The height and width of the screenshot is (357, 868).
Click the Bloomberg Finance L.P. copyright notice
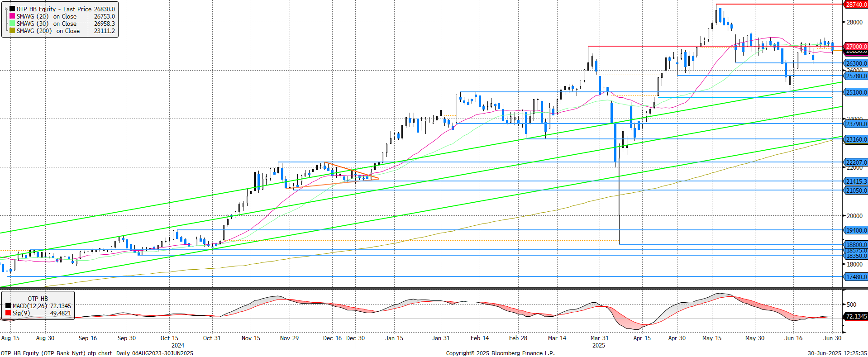click(500, 353)
